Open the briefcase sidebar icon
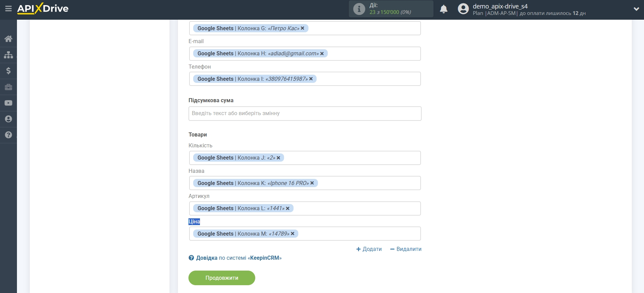The image size is (644, 293). pyautogui.click(x=8, y=87)
